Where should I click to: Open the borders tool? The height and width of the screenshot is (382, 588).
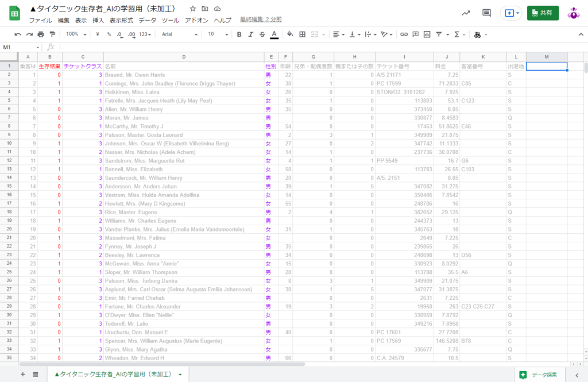point(303,34)
